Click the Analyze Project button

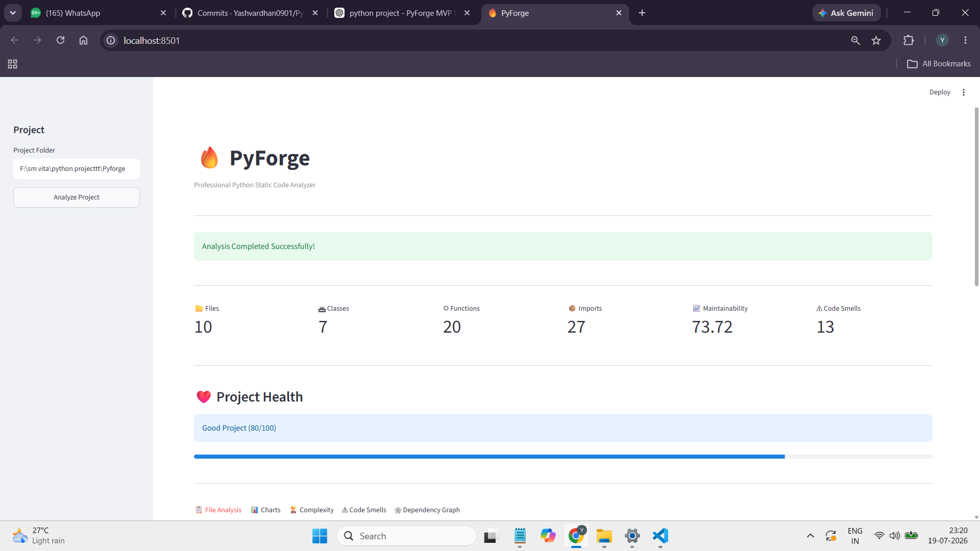click(x=77, y=197)
